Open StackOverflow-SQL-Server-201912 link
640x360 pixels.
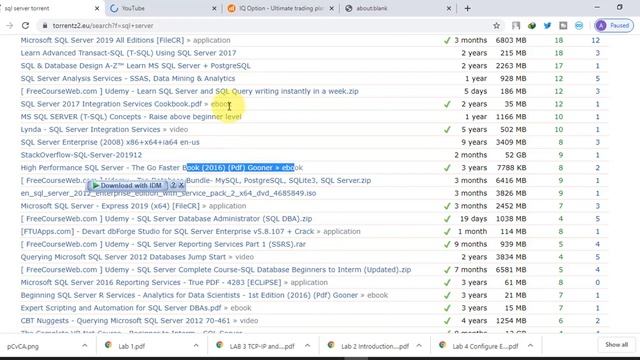click(81, 155)
